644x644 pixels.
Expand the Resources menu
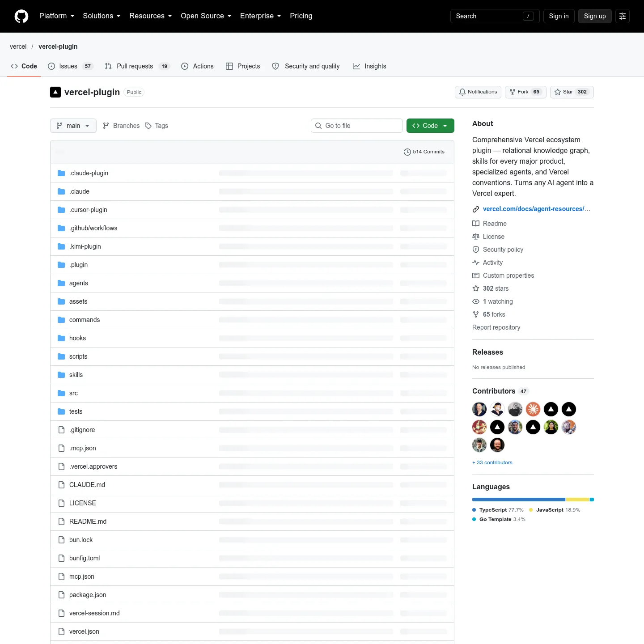click(x=151, y=16)
